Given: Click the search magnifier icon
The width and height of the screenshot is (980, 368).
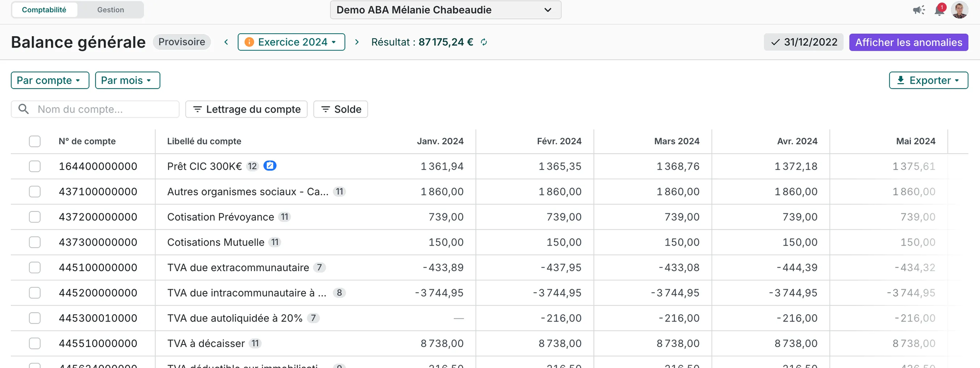Looking at the screenshot, I should click(x=24, y=109).
